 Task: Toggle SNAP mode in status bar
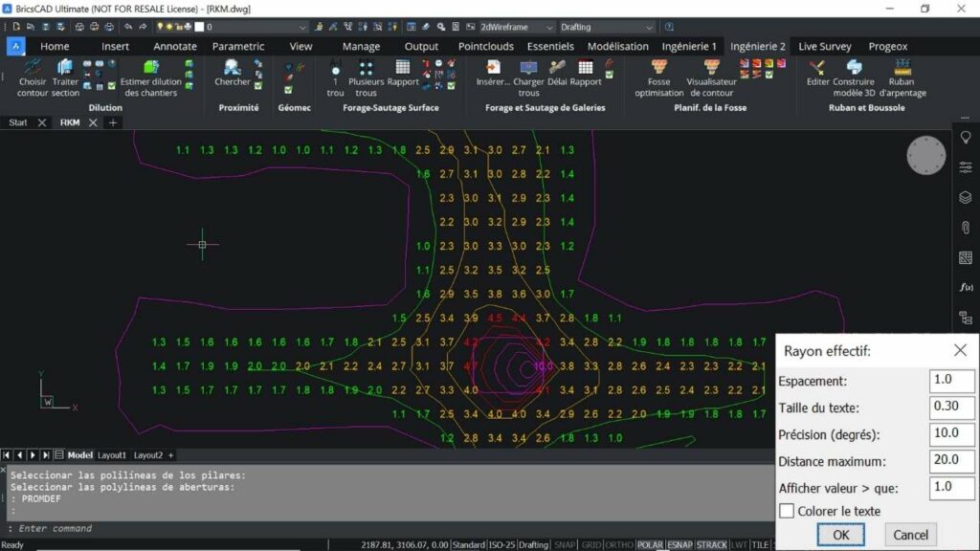tap(565, 544)
